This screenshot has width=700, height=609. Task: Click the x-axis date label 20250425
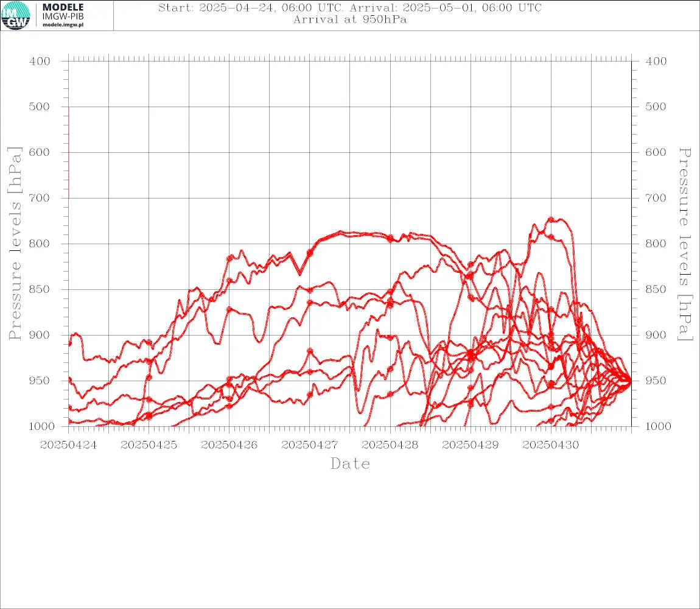(149, 445)
